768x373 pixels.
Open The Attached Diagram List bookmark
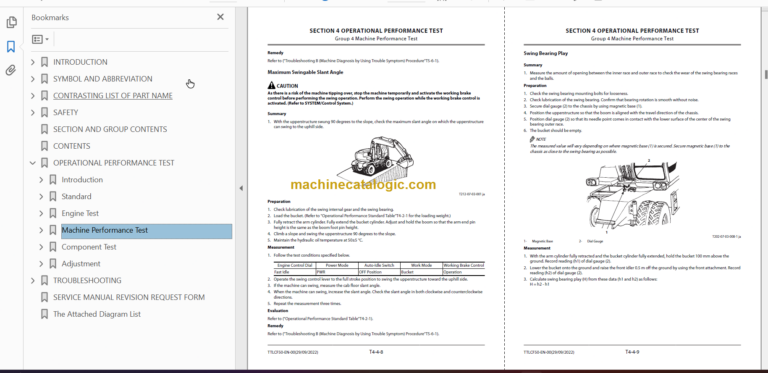coord(97,314)
